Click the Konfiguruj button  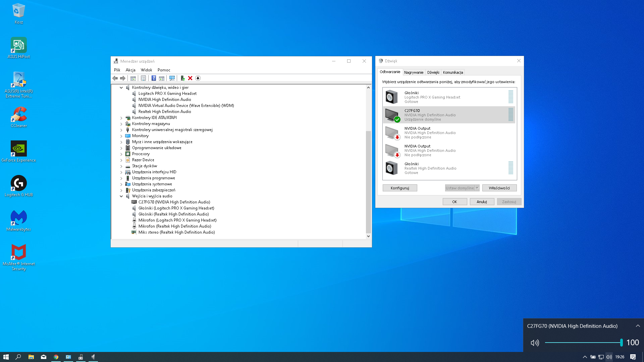tap(400, 188)
